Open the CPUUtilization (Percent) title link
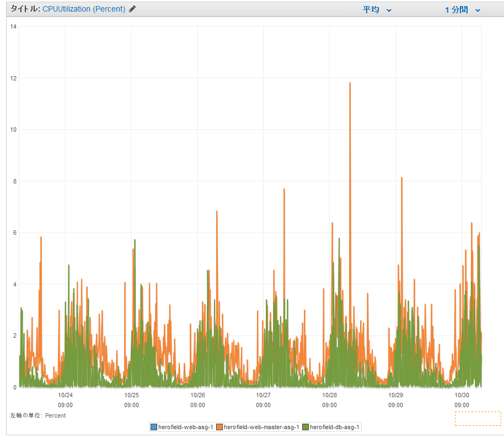Viewport: 504px width, 438px height. [x=84, y=9]
